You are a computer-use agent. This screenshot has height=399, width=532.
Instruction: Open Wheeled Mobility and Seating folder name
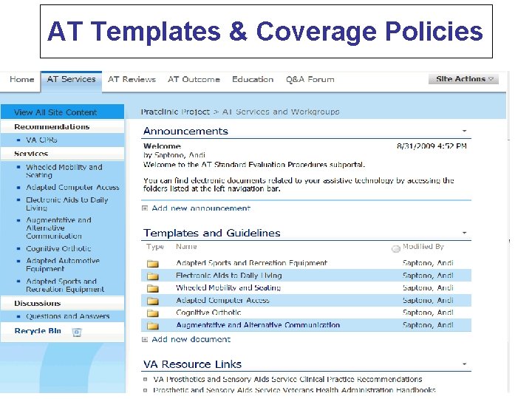[228, 287]
